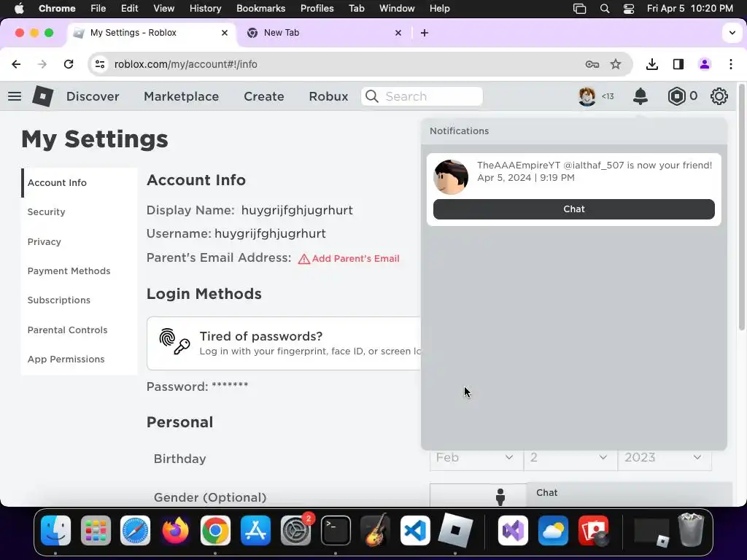The width and height of the screenshot is (747, 560).
Task: Open the Discover page
Action: click(93, 96)
